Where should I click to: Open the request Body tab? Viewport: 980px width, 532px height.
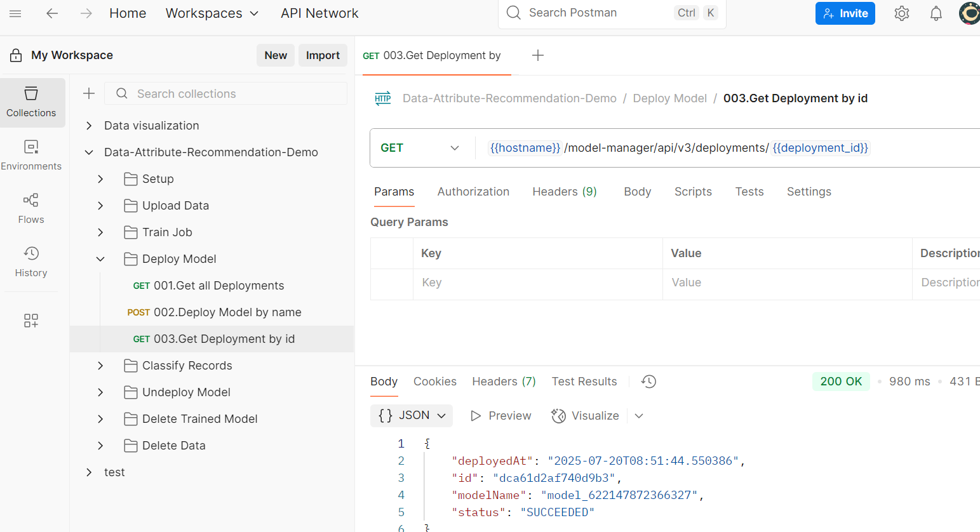(x=638, y=192)
